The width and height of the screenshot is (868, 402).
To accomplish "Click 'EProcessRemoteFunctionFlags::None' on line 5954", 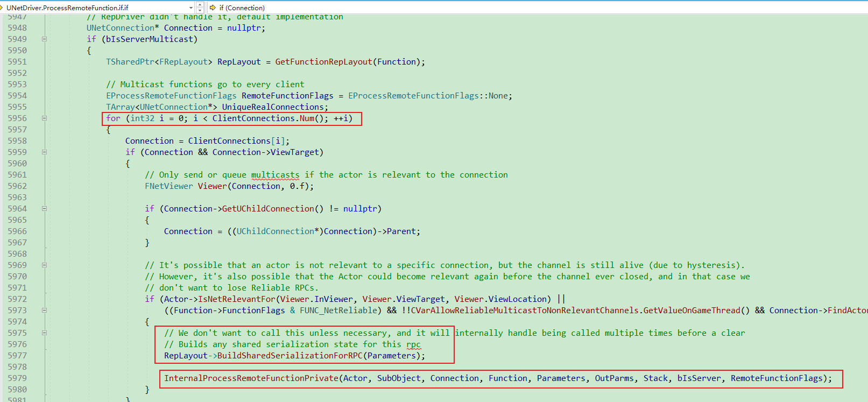I will pos(428,96).
